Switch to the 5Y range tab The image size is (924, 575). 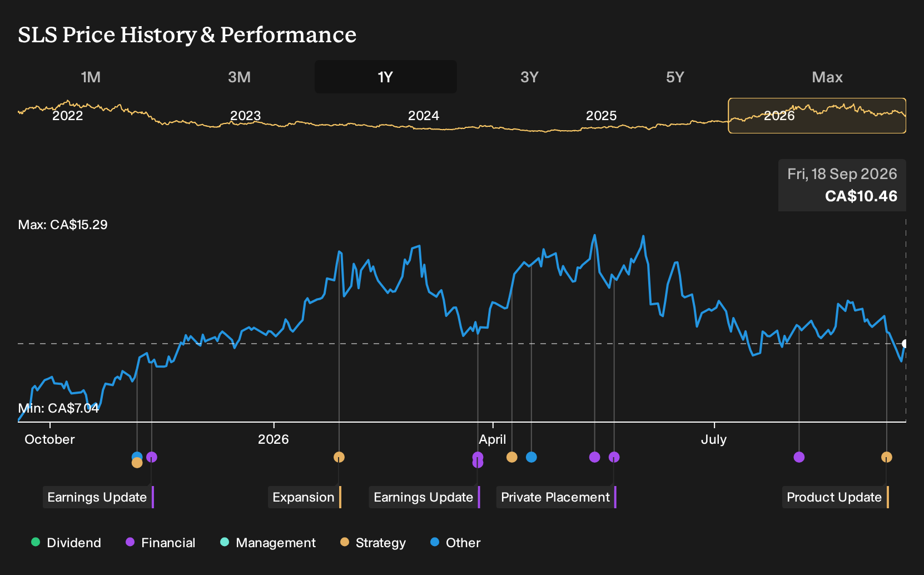tap(675, 77)
